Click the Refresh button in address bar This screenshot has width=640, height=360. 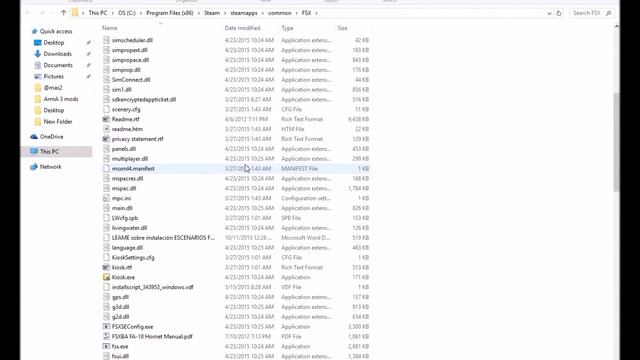tap(559, 13)
